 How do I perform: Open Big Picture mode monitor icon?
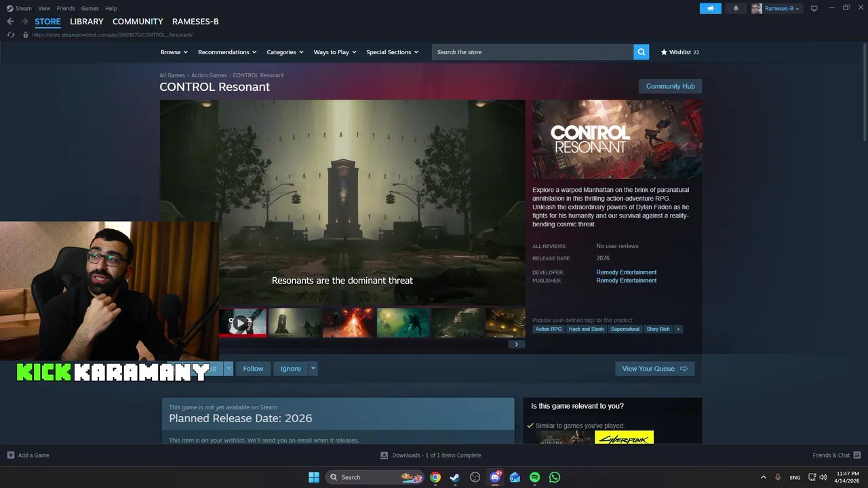(814, 8)
